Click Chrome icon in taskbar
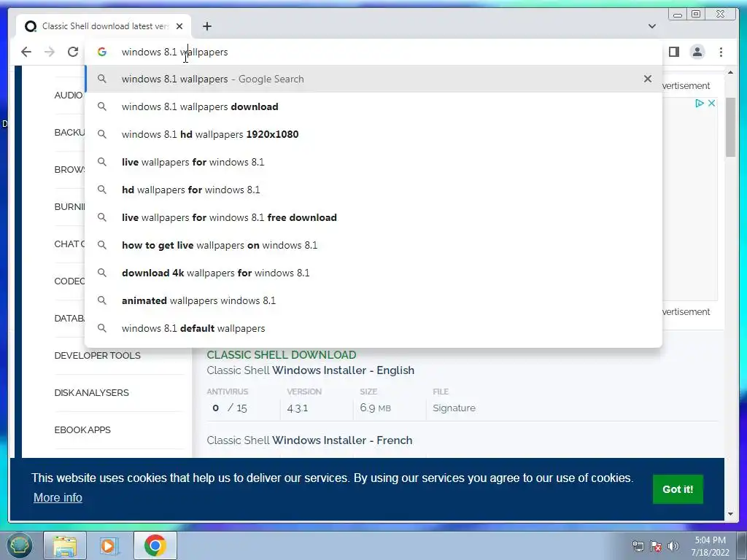 [155, 545]
